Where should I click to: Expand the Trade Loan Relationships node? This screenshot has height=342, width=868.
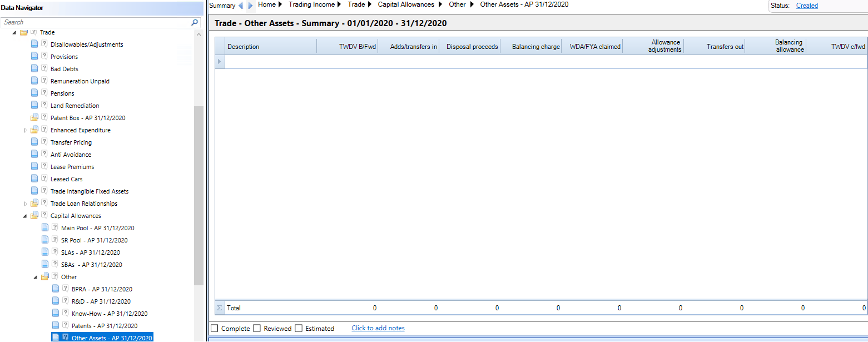coord(25,204)
